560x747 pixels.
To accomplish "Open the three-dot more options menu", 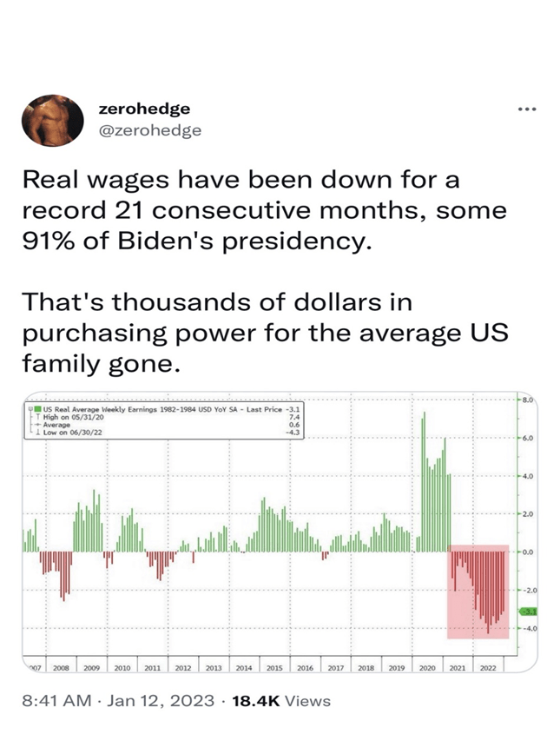I will tap(526, 109).
